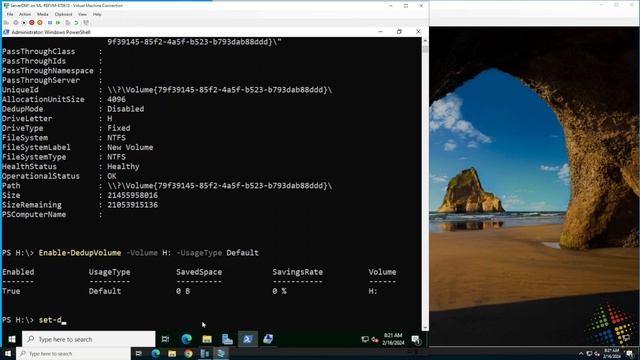
Task: Click the "Disabled" DedupMode value
Action: point(126,109)
